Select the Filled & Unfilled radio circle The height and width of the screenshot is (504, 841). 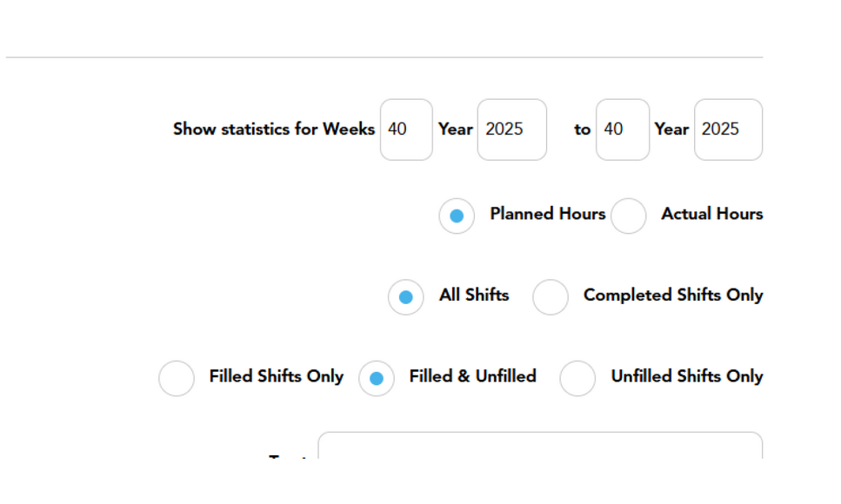(x=377, y=379)
